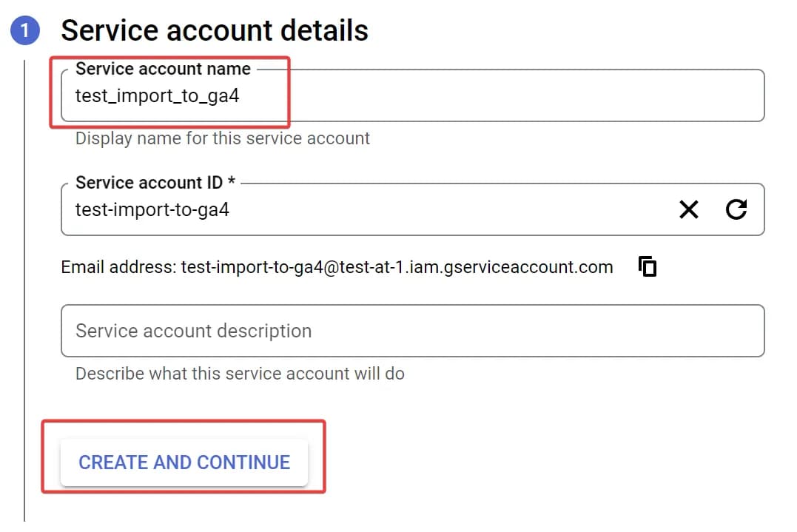
Task: Click the 'Email address:' label
Action: point(118,267)
